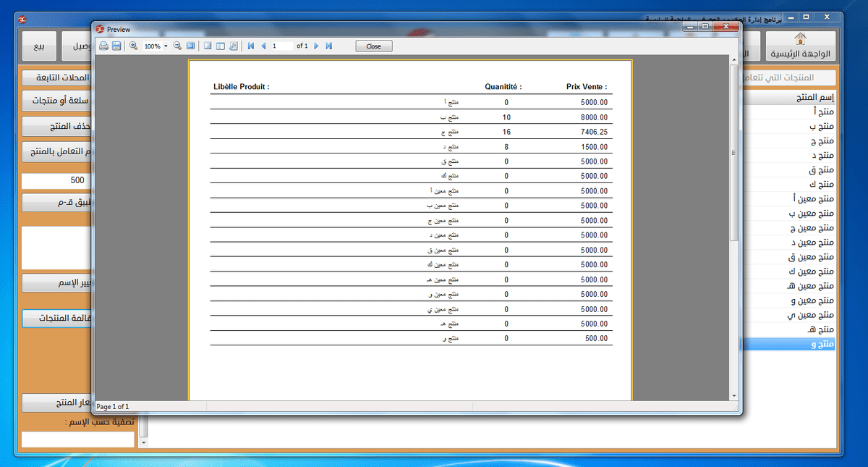This screenshot has width=868, height=467.
Task: Click the حذف المنتج button
Action: [56, 126]
